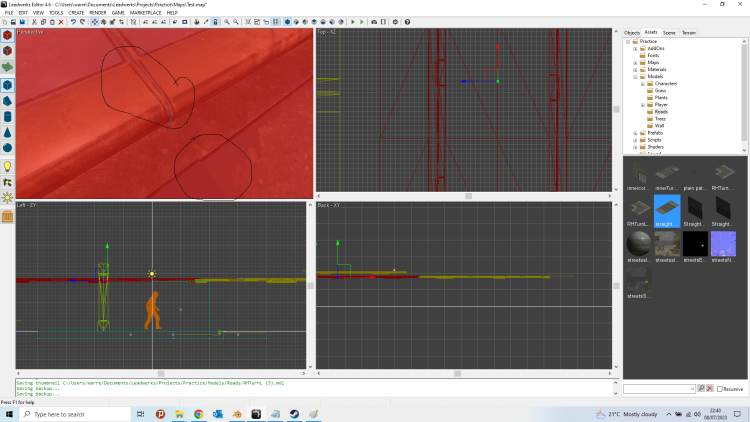Open the TOOLS menu
The width and height of the screenshot is (750, 422).
click(56, 12)
